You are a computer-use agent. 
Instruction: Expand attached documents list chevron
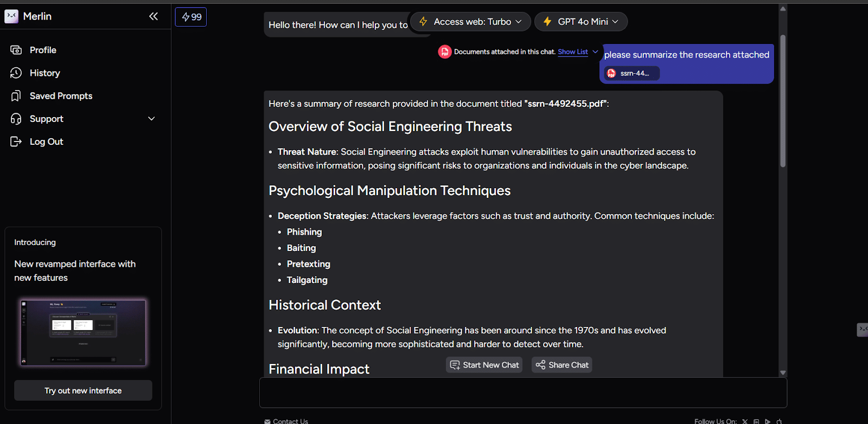(x=595, y=52)
